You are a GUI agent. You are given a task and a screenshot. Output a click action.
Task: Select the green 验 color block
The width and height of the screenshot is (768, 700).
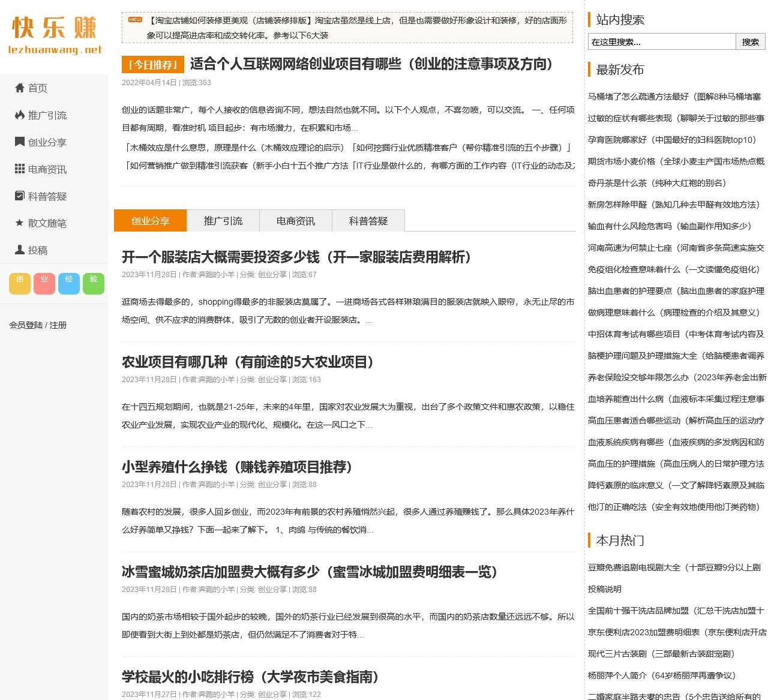point(94,283)
